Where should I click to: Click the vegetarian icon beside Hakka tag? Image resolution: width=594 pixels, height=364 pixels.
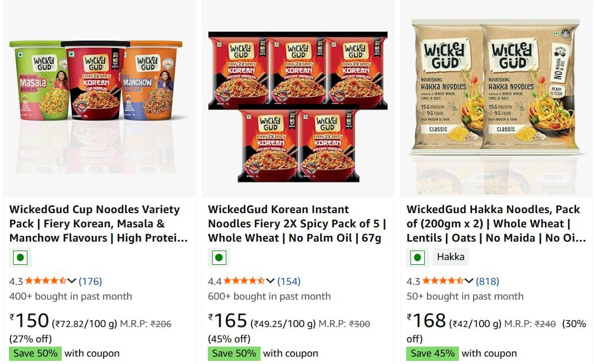(417, 257)
